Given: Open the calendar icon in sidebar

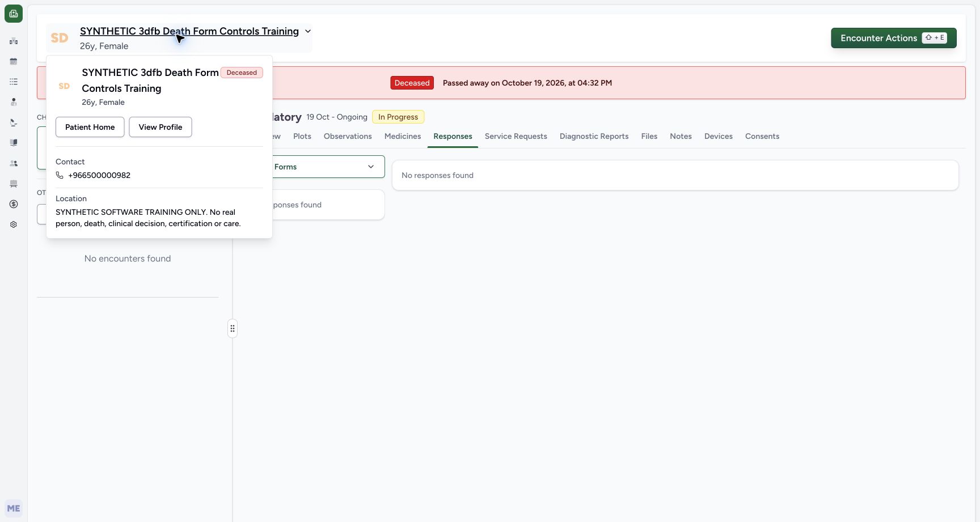Looking at the screenshot, I should 14,61.
